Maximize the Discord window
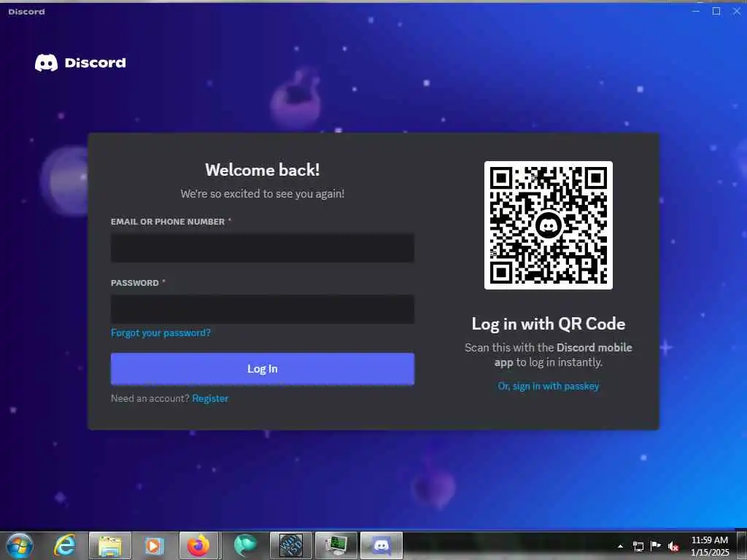The image size is (747, 560). click(x=716, y=11)
